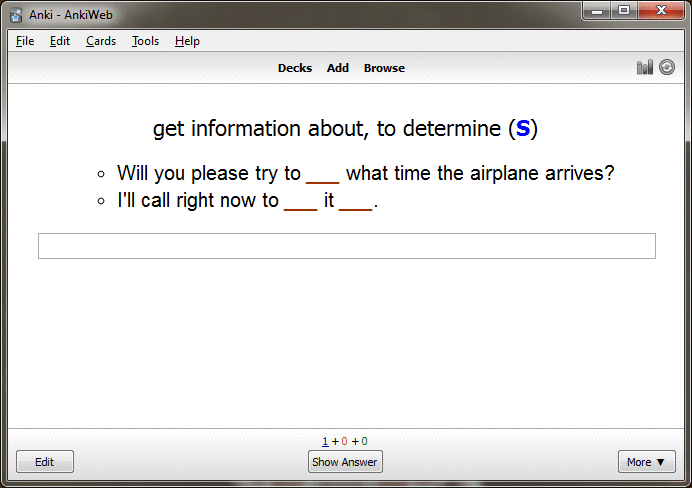Click the sync icon in toolbar
The height and width of the screenshot is (488, 692).
(x=667, y=68)
